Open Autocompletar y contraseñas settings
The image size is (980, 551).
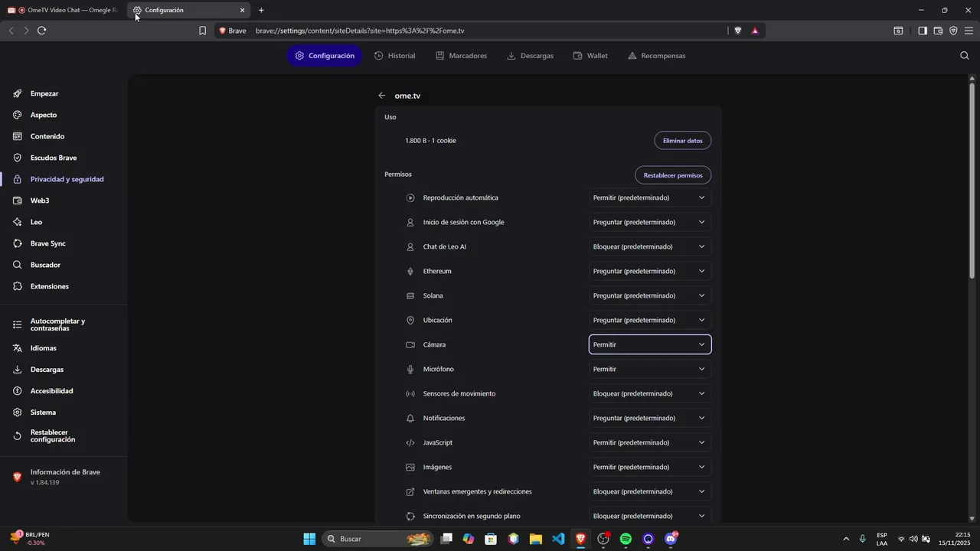click(x=57, y=324)
